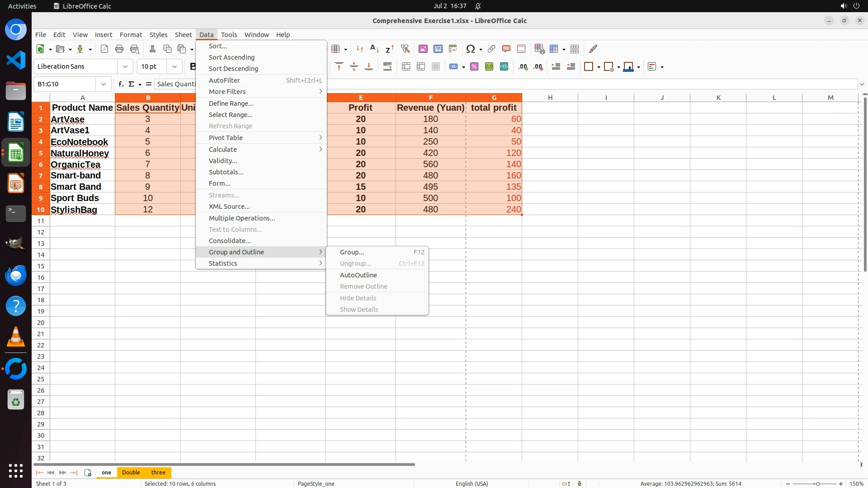Click the Wrap Text toolbar icon
The width and height of the screenshot is (868, 488).
[x=387, y=66]
